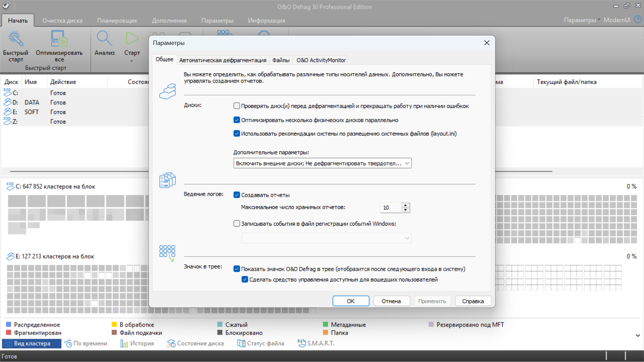Click the Analysis (Анализ) magnifier icon
The height and width of the screenshot is (362, 644).
[104, 39]
